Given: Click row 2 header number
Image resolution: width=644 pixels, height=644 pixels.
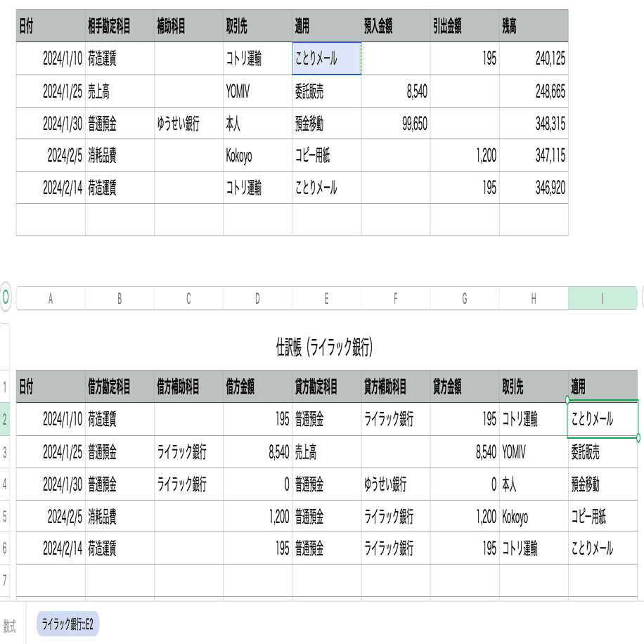Looking at the screenshot, I should [5, 420].
